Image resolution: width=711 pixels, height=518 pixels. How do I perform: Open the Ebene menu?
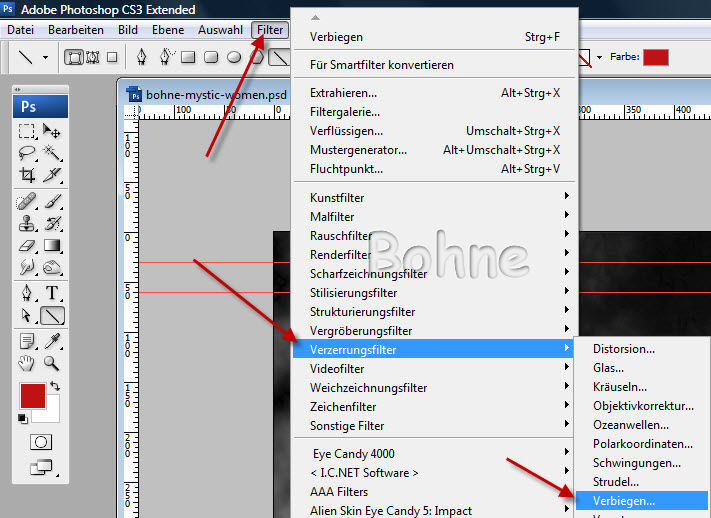click(167, 30)
